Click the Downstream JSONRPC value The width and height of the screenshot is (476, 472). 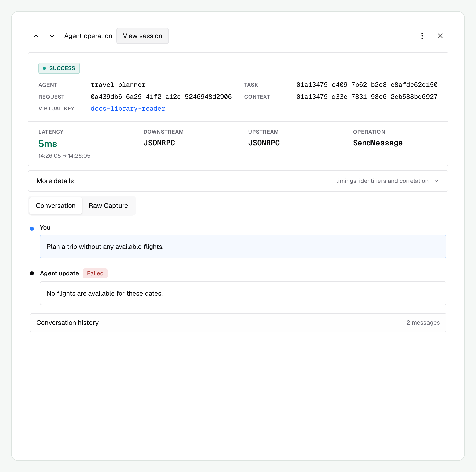coord(159,143)
